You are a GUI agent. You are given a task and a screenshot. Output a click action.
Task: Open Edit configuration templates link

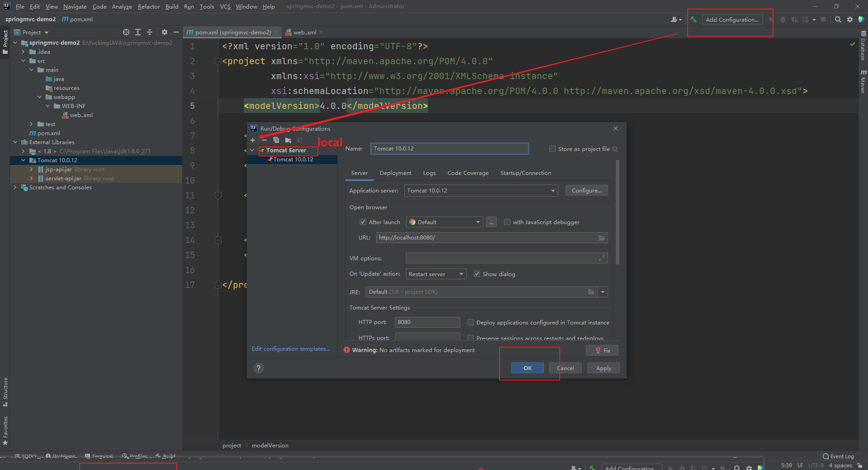(291, 349)
